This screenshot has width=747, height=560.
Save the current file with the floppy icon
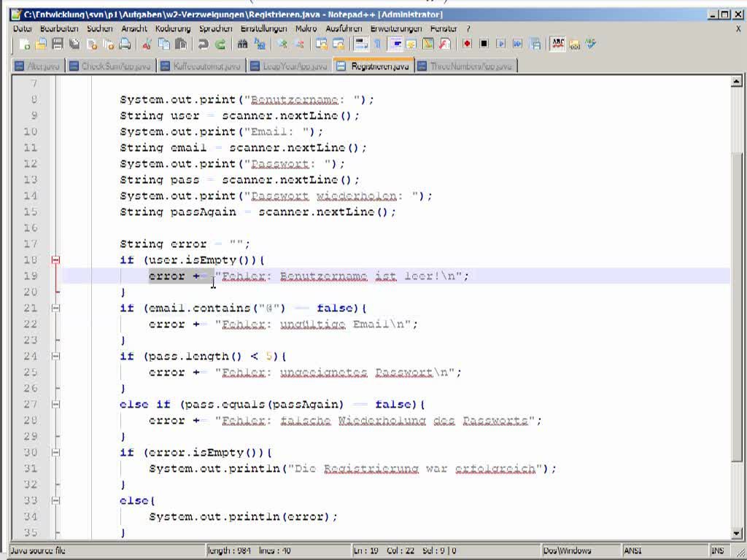click(58, 44)
